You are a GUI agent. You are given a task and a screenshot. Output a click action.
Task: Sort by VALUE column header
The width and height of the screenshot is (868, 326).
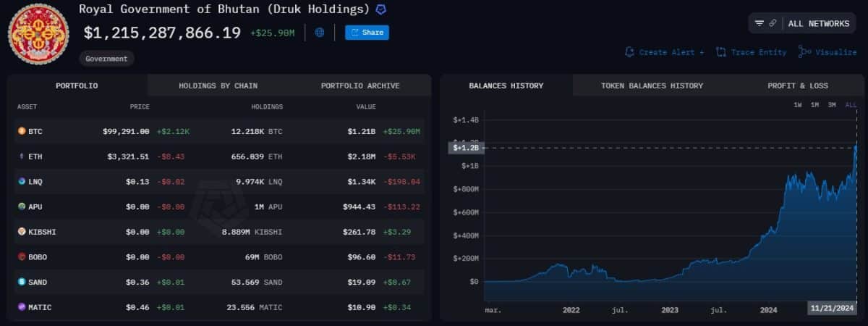click(366, 106)
